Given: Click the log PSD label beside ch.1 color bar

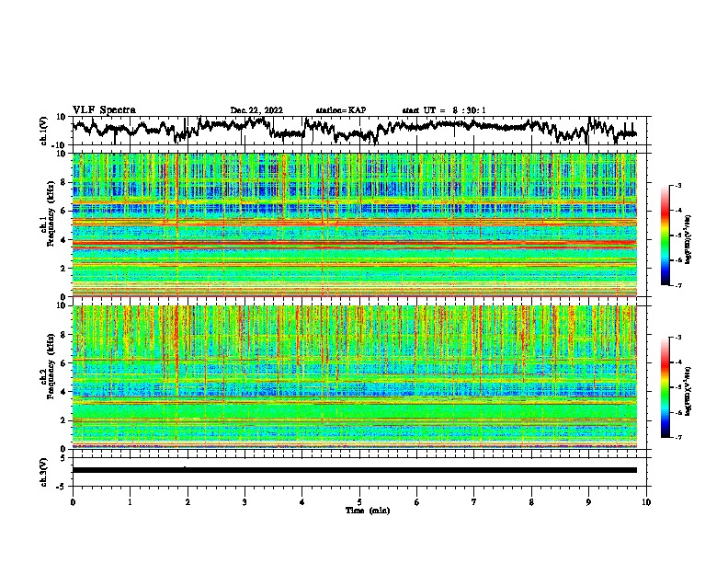Looking at the screenshot, I should tap(688, 240).
